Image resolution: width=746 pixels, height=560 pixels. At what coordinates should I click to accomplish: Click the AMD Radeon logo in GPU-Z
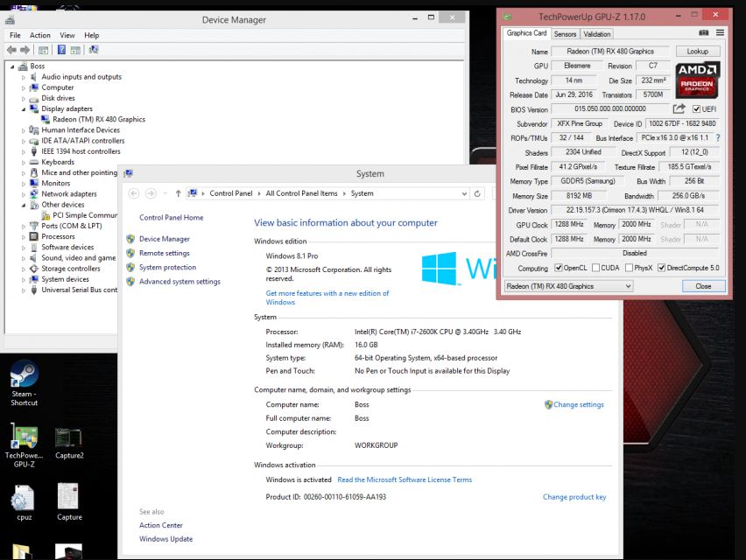pyautogui.click(x=697, y=80)
